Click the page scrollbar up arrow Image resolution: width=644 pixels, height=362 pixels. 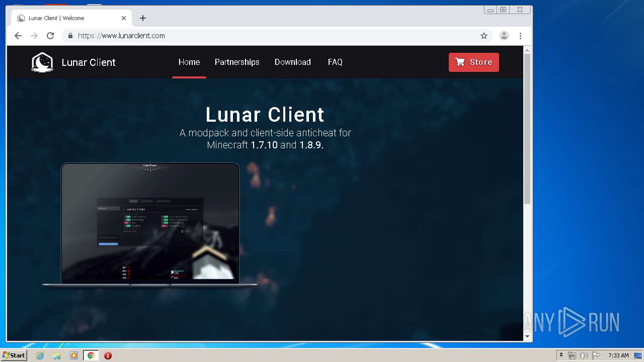527,50
